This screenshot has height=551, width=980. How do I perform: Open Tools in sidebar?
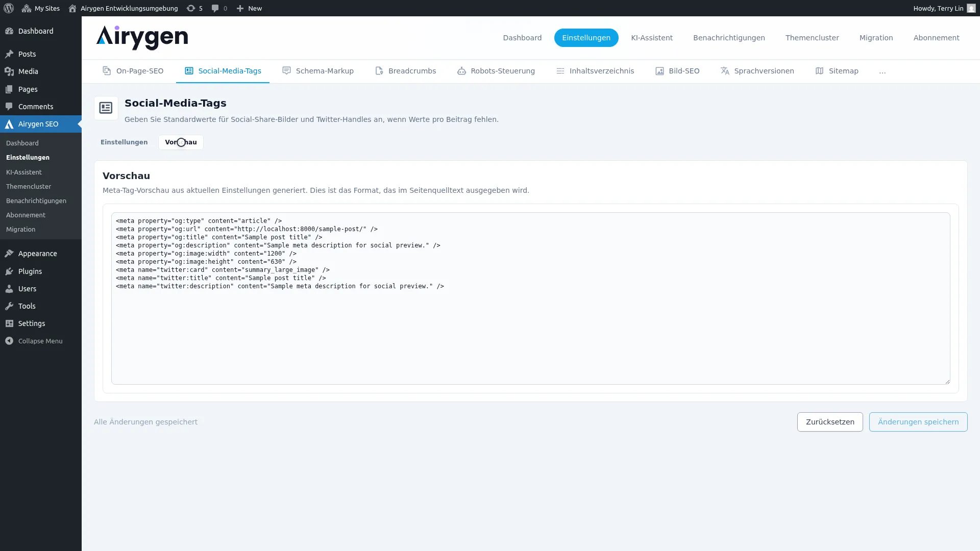click(x=41, y=306)
